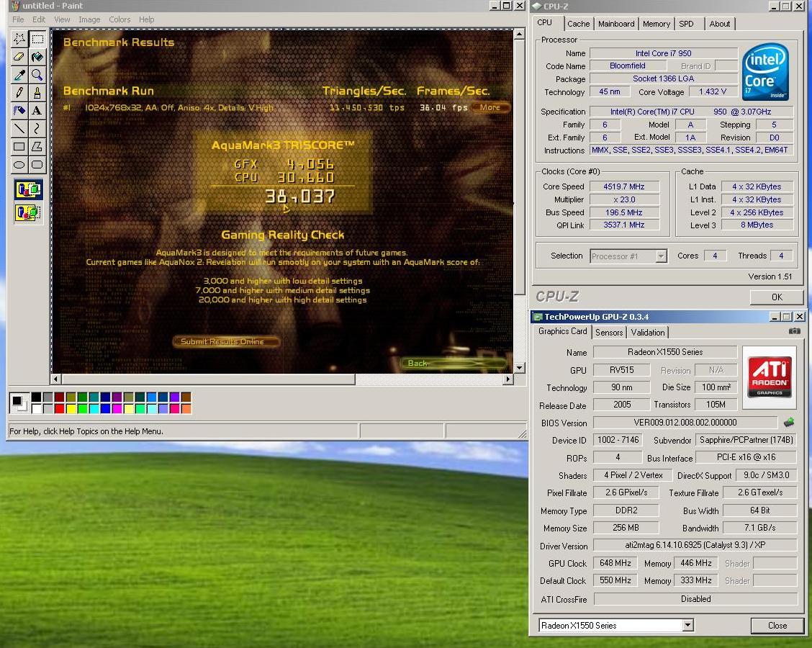The width and height of the screenshot is (812, 648).
Task: Select the Graphics Card tab in GPU-Z
Action: coord(562,331)
